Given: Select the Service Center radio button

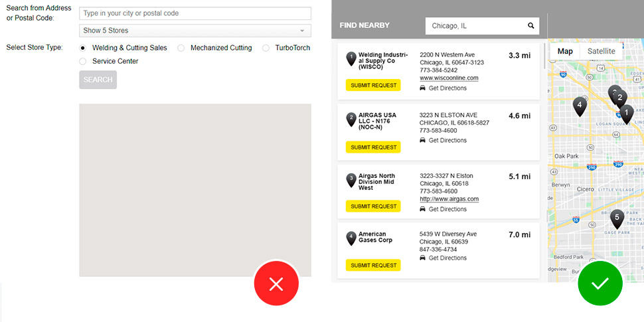Looking at the screenshot, I should click(83, 61).
